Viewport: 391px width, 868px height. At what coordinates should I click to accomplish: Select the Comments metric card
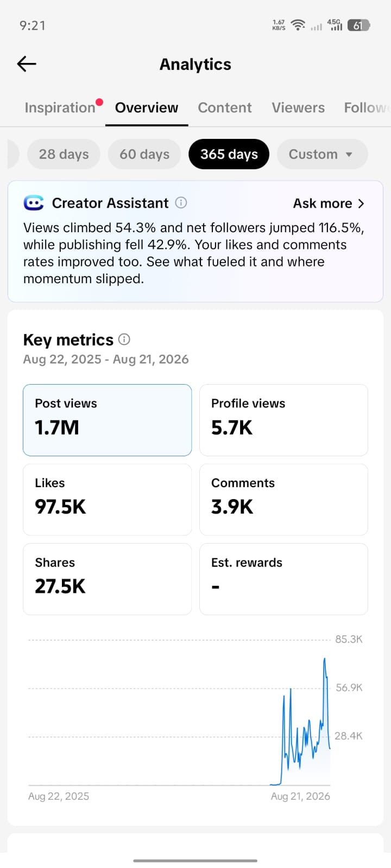pos(283,500)
